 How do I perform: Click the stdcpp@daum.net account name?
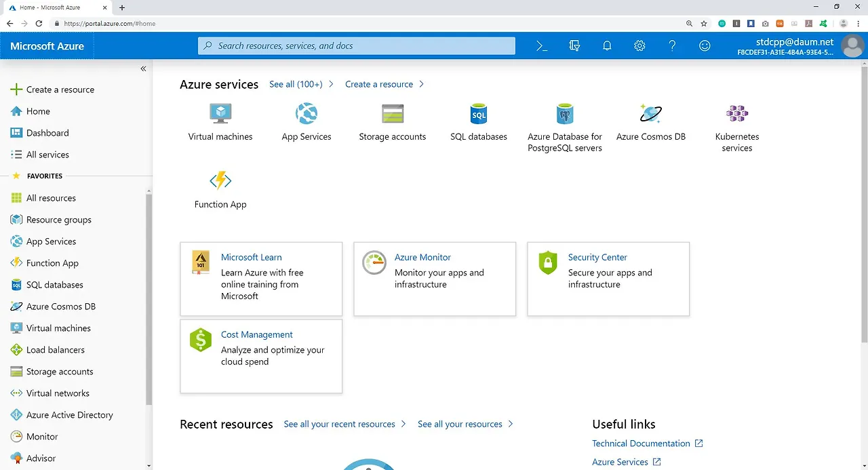tap(795, 41)
